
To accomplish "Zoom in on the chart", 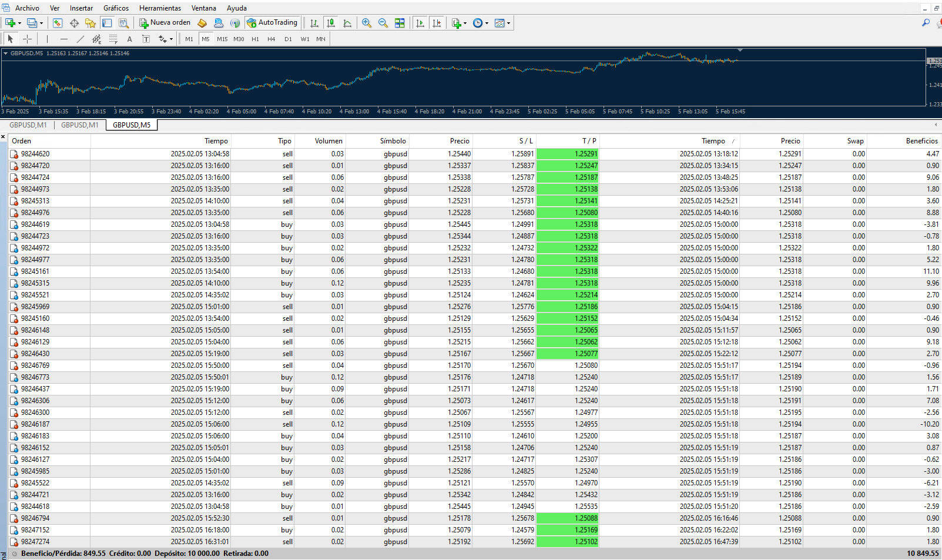I will coord(367,23).
